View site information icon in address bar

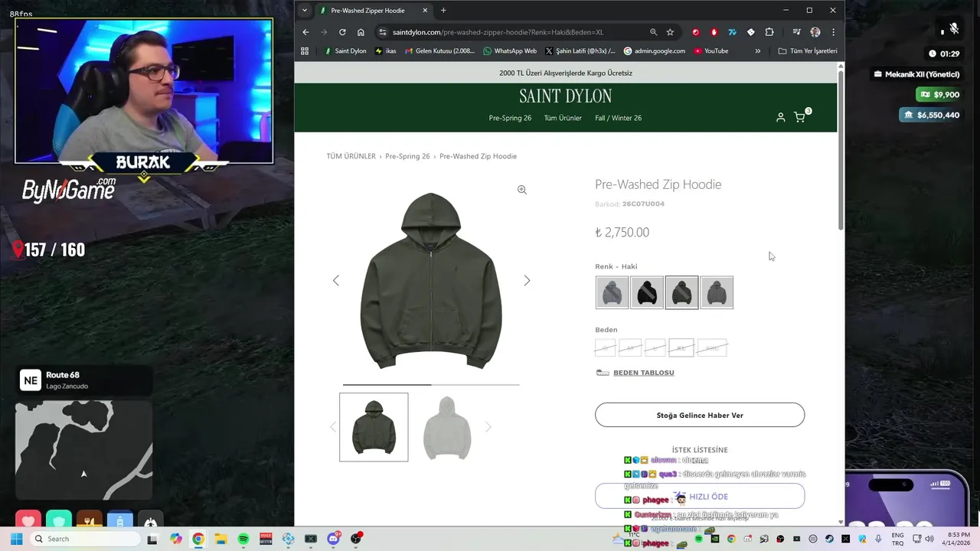382,32
